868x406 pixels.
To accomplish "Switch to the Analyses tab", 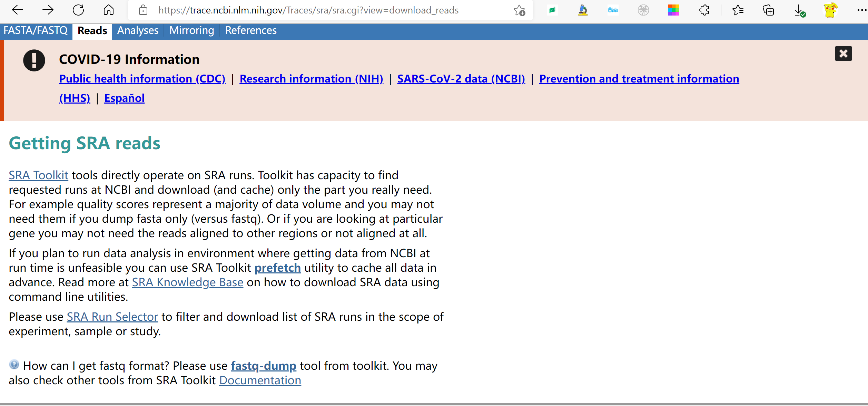I will click(x=138, y=31).
